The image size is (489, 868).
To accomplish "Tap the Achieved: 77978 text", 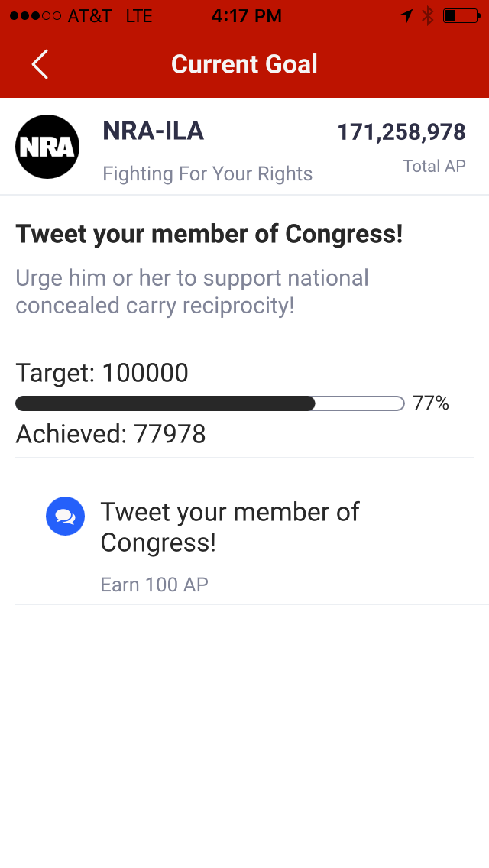I will point(111,434).
